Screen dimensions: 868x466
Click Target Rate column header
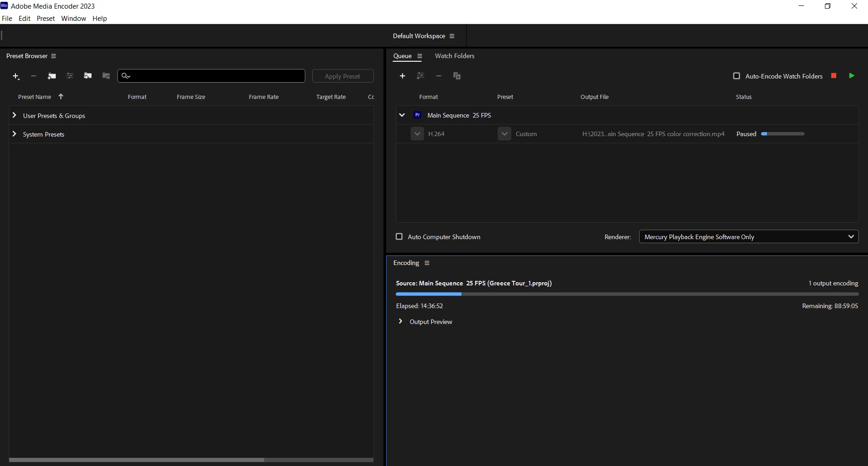click(331, 97)
